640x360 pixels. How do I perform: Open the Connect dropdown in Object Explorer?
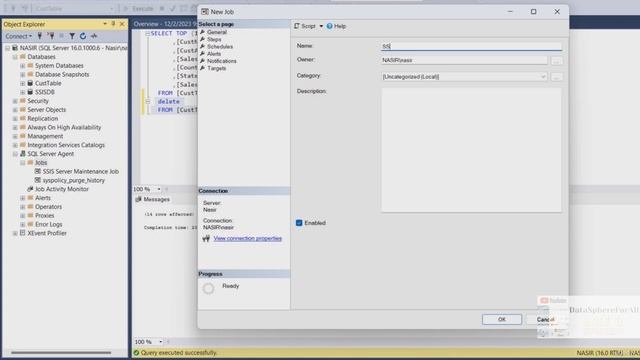(18, 36)
